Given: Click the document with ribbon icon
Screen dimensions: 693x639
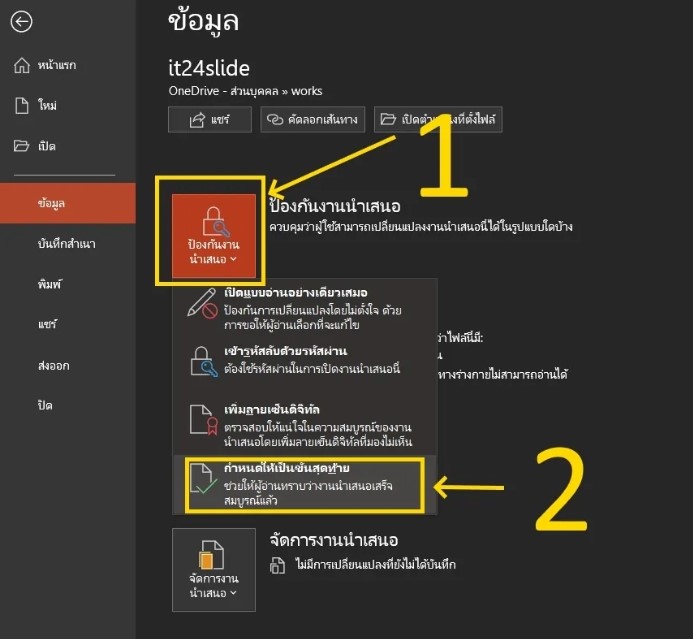Looking at the screenshot, I should pyautogui.click(x=203, y=420).
